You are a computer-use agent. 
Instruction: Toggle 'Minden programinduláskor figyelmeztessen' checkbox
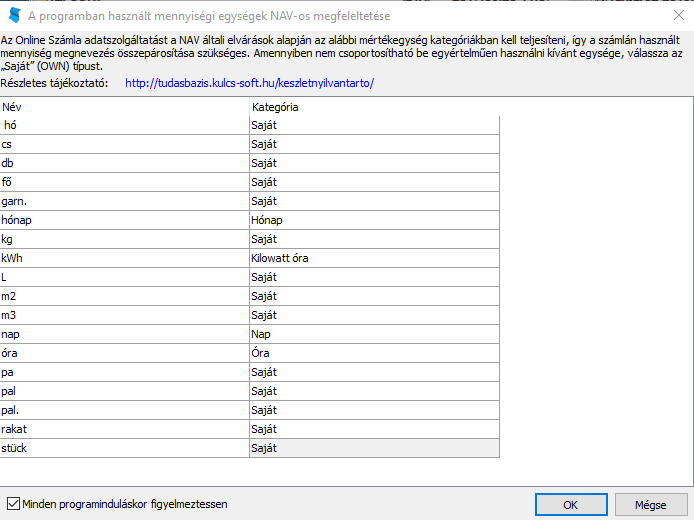tap(13, 504)
